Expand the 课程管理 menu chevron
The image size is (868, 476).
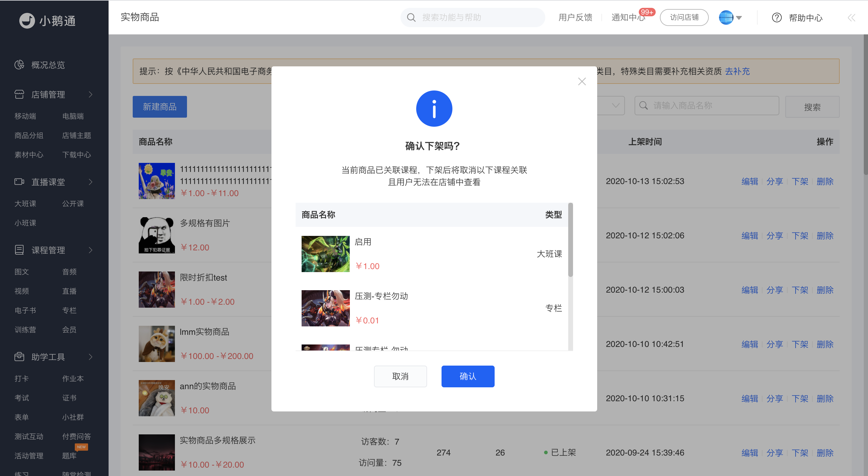90,250
